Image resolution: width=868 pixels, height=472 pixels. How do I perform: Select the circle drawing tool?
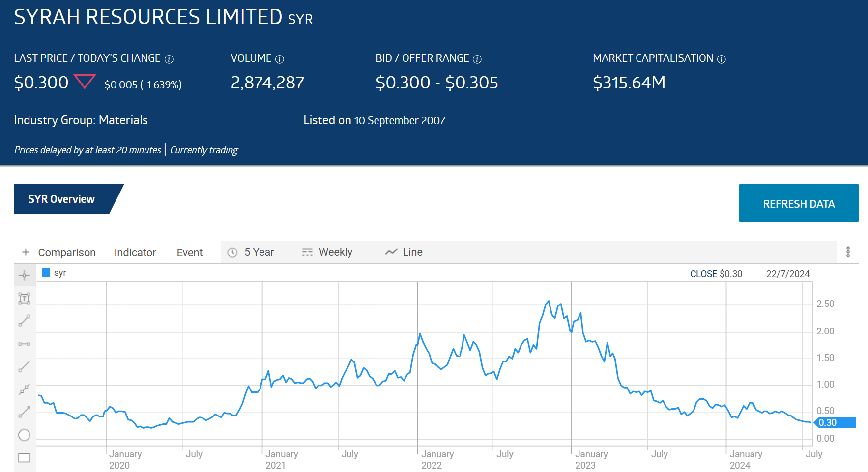pos(25,435)
